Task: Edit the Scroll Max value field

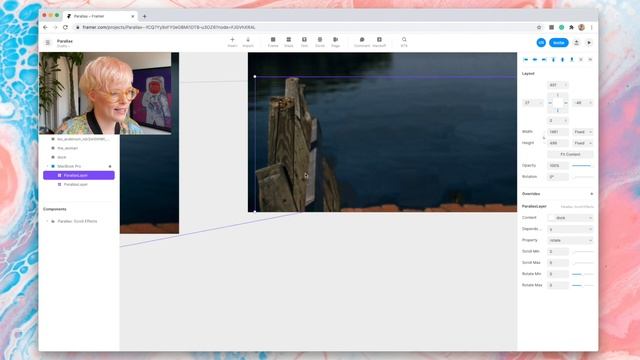Action: pos(558,263)
